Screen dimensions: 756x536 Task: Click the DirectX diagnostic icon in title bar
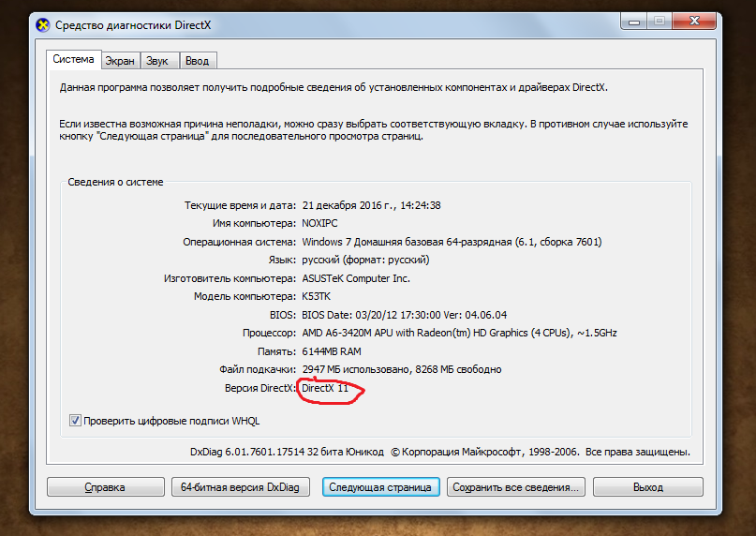coord(43,25)
